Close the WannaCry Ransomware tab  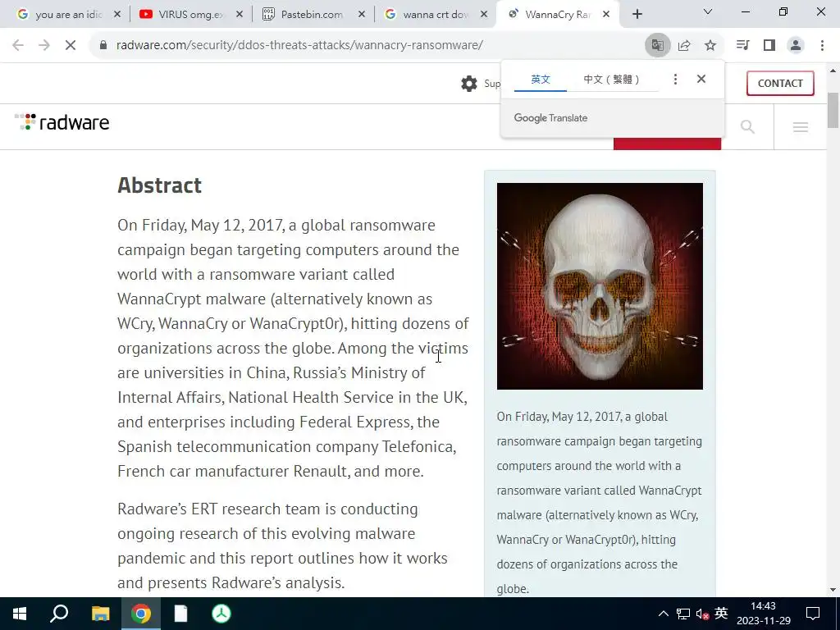pyautogui.click(x=606, y=15)
